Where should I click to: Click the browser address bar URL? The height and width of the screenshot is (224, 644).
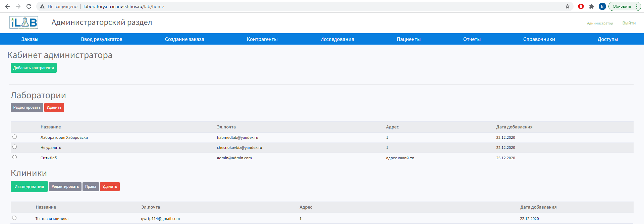124,6
